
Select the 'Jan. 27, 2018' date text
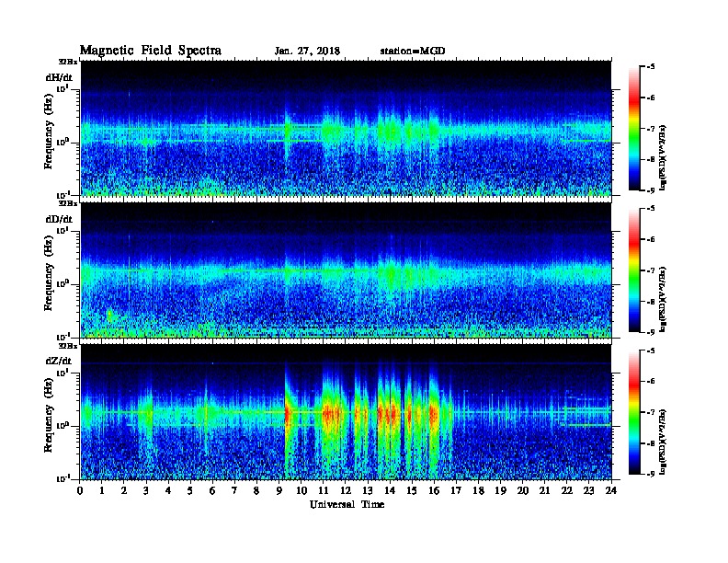click(x=307, y=52)
